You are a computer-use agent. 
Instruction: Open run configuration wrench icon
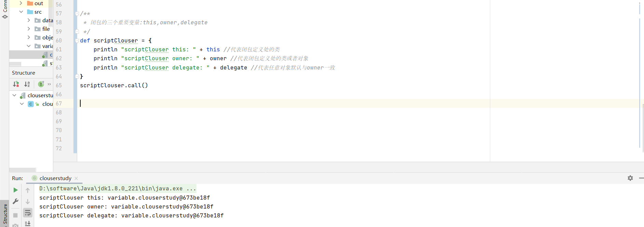click(x=15, y=201)
